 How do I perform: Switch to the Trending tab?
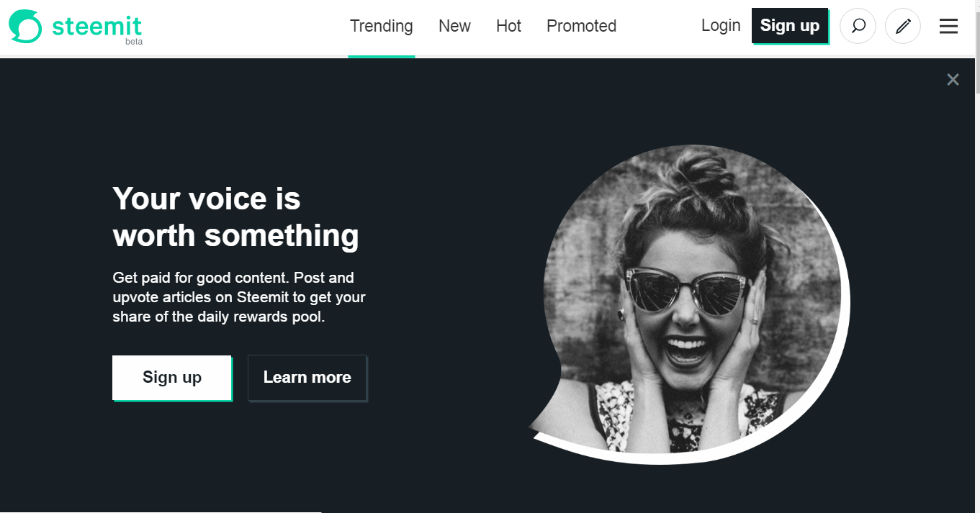pos(382,27)
